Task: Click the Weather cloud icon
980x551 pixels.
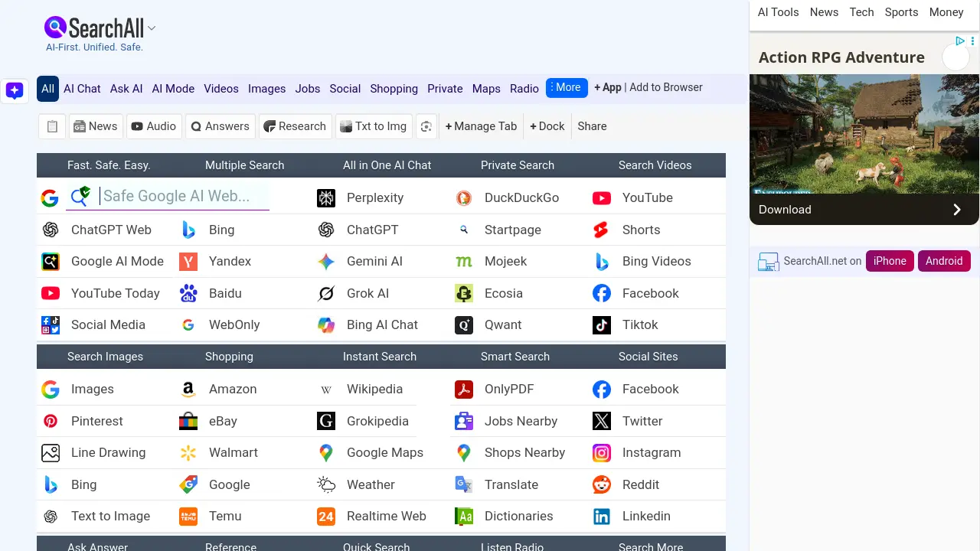Action: point(326,484)
